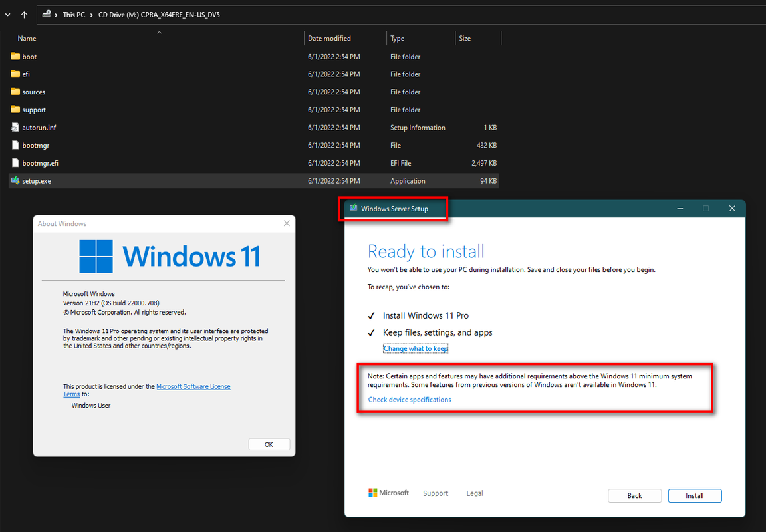Image resolution: width=766 pixels, height=532 pixels.
Task: Select the file name setup.exe
Action: coord(37,181)
